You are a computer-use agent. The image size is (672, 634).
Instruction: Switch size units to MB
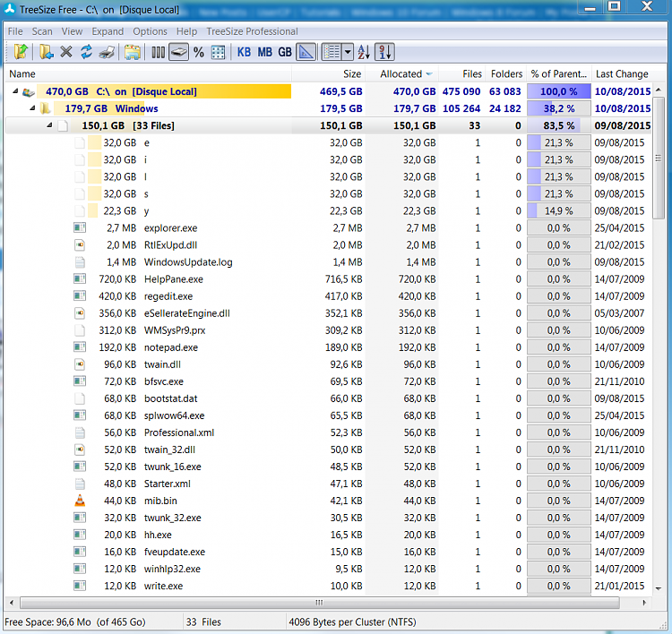tap(264, 52)
